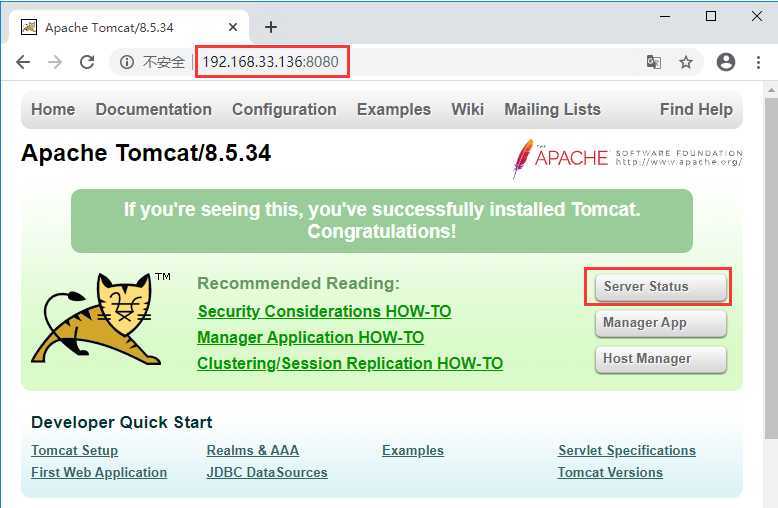Go back using the browser back arrow
Image resolution: width=778 pixels, height=508 pixels.
[x=23, y=62]
